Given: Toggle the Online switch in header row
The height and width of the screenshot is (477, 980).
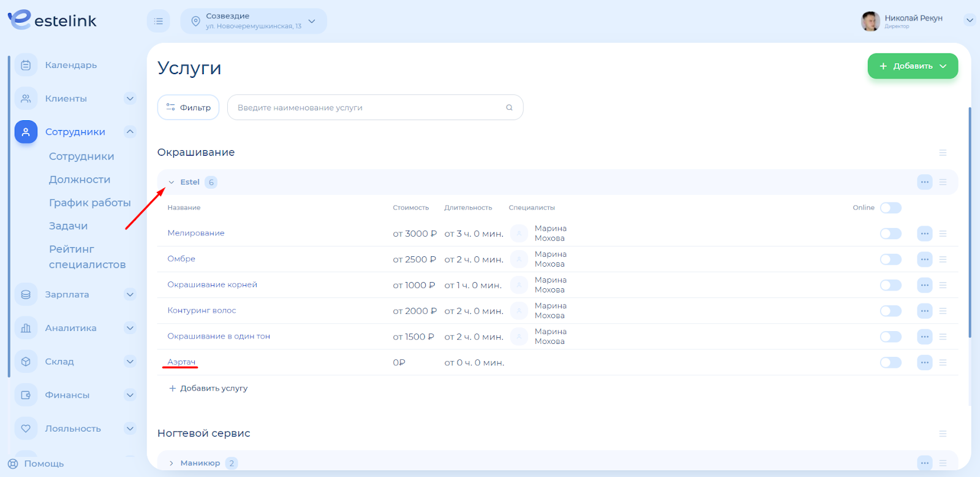Looking at the screenshot, I should (x=891, y=208).
